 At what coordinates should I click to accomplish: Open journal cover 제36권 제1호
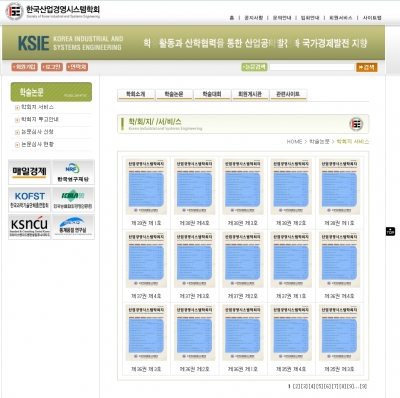[x=243, y=333]
